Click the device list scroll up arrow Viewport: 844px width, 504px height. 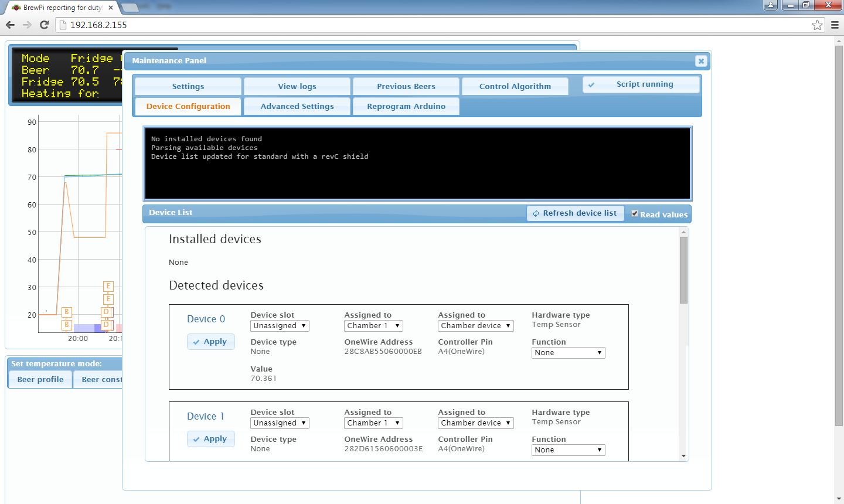(x=683, y=232)
